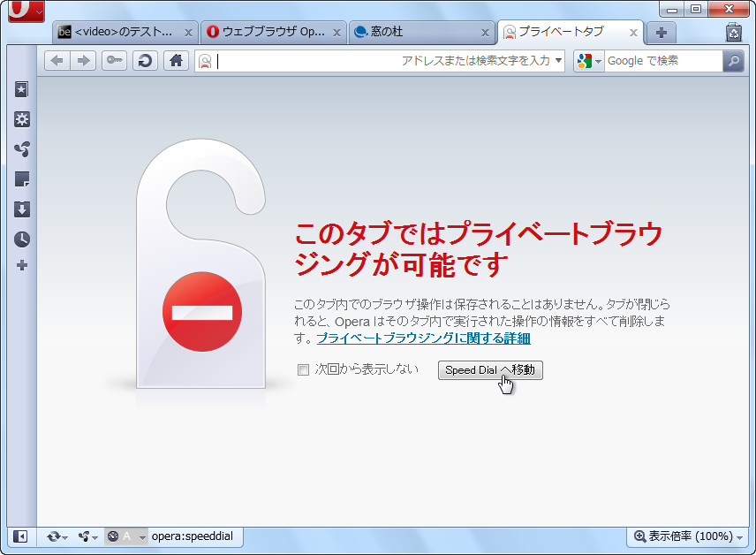Screen dimensions: 756x555
Task: Go to the home page icon
Action: tap(176, 61)
